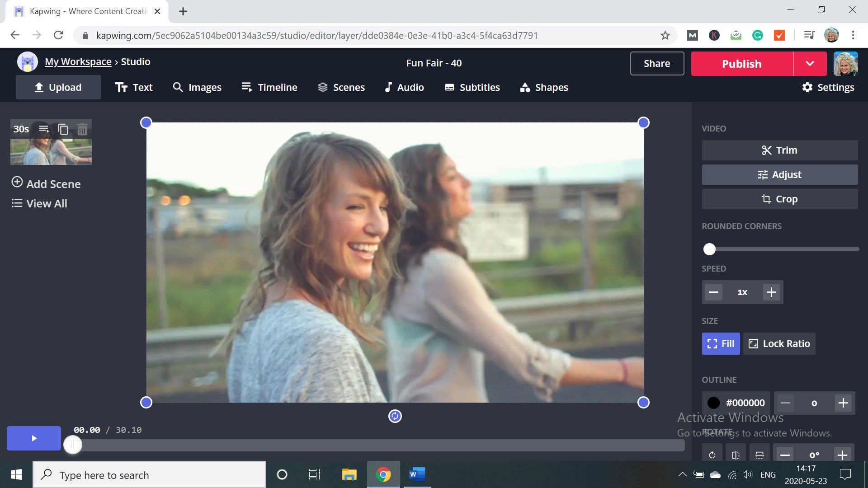Screen dimensions: 868x488
Task: Click the Trim button
Action: (779, 150)
